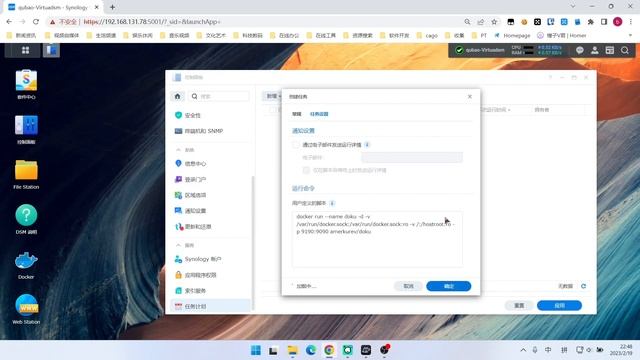The image size is (640, 360).
Task: Go to Control Panel home icon
Action: (178, 96)
